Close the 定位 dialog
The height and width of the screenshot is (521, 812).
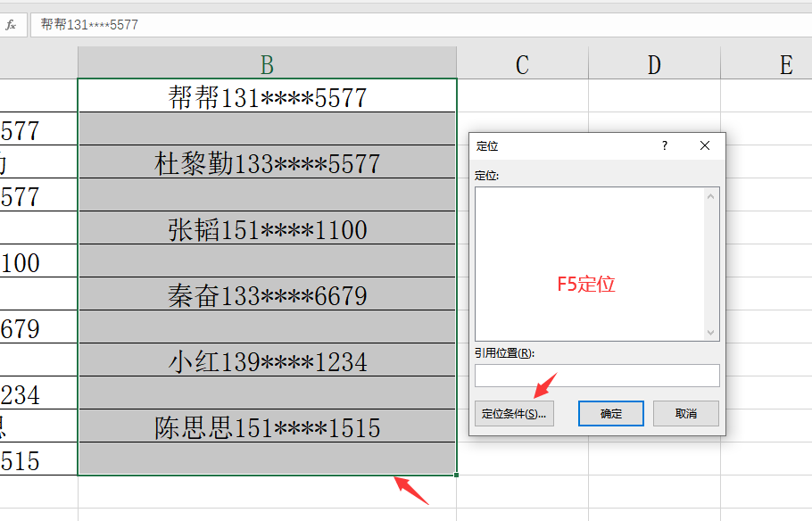(705, 145)
